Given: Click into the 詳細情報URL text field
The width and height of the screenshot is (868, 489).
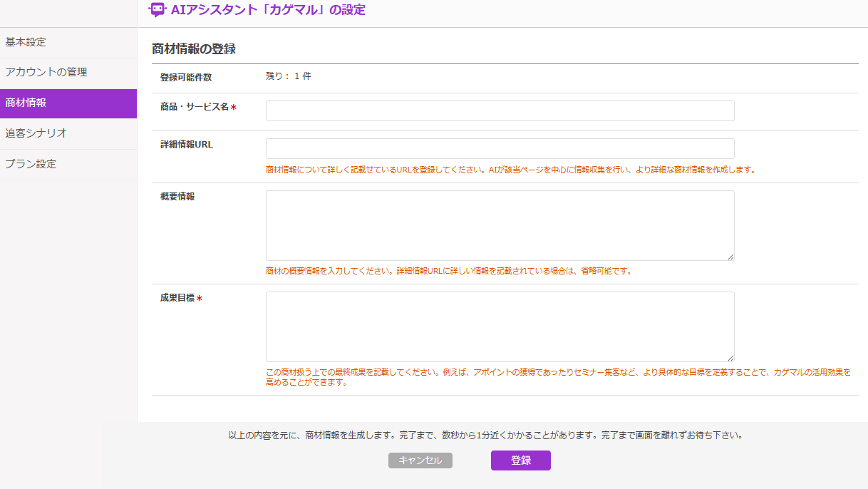Looking at the screenshot, I should click(500, 148).
